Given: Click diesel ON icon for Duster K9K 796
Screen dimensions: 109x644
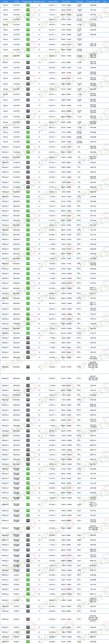Looking at the screenshot, I should click(x=28, y=63).
